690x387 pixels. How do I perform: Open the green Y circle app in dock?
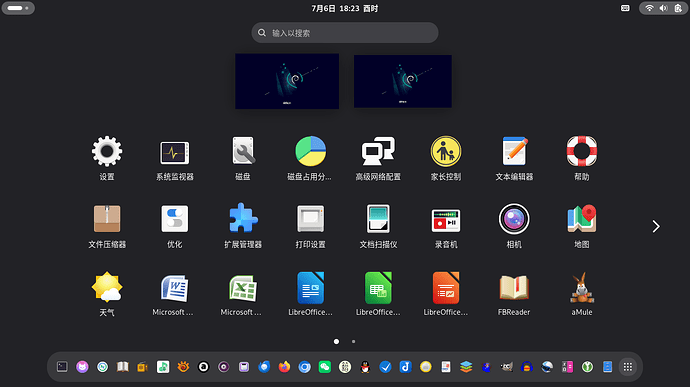(x=587, y=367)
